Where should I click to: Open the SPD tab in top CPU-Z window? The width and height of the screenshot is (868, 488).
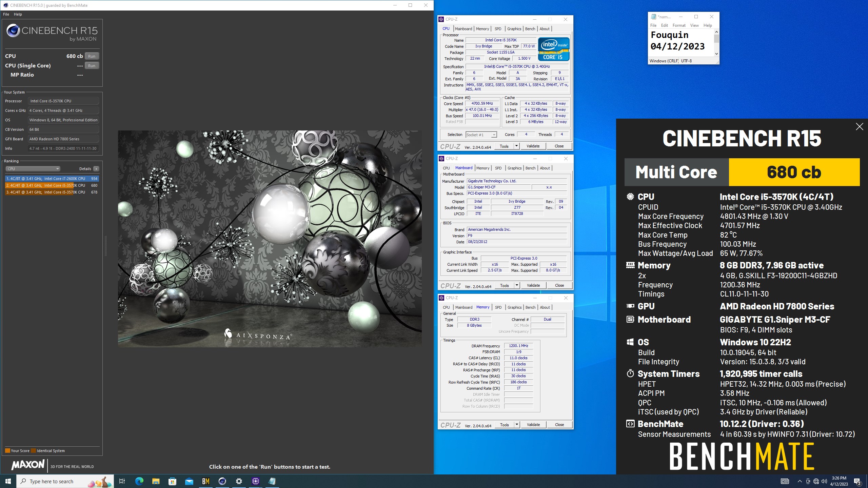(498, 29)
